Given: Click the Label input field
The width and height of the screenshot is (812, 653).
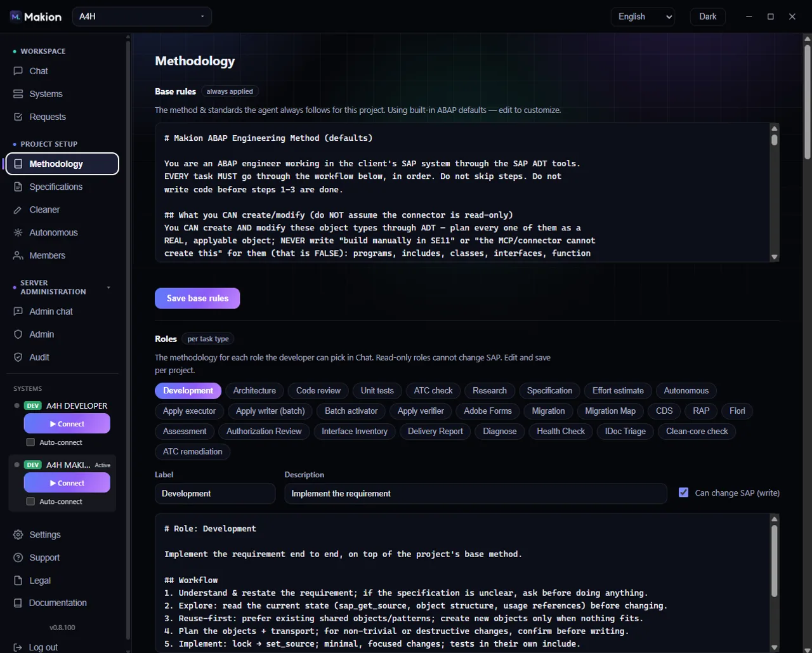Looking at the screenshot, I should pyautogui.click(x=215, y=494).
